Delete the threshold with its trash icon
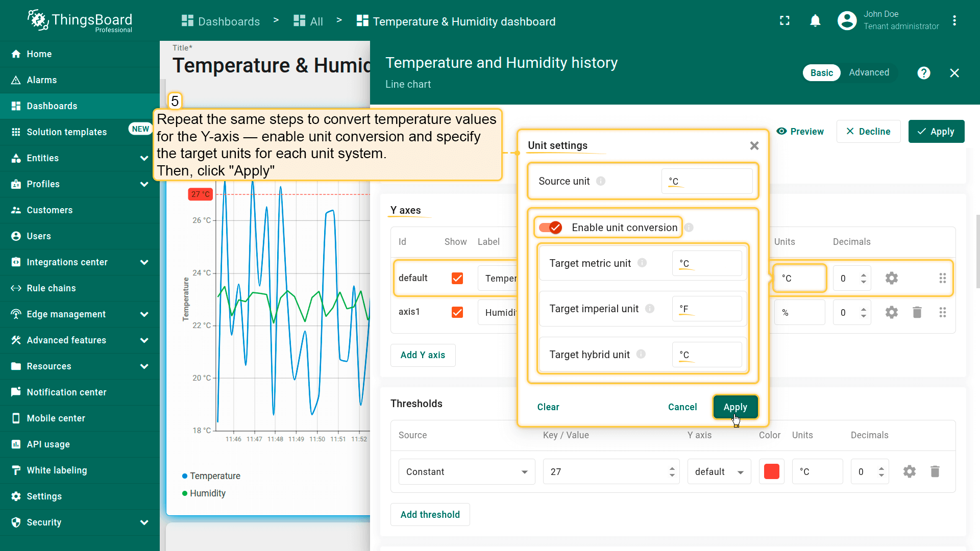980x551 pixels. (x=935, y=471)
